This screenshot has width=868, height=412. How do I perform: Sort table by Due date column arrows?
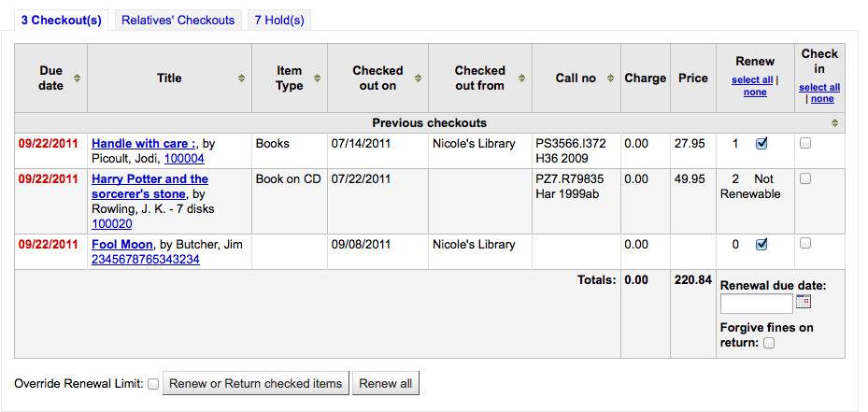click(77, 78)
